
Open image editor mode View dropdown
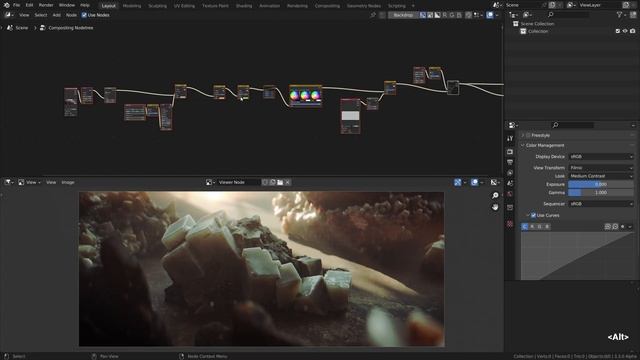29,182
